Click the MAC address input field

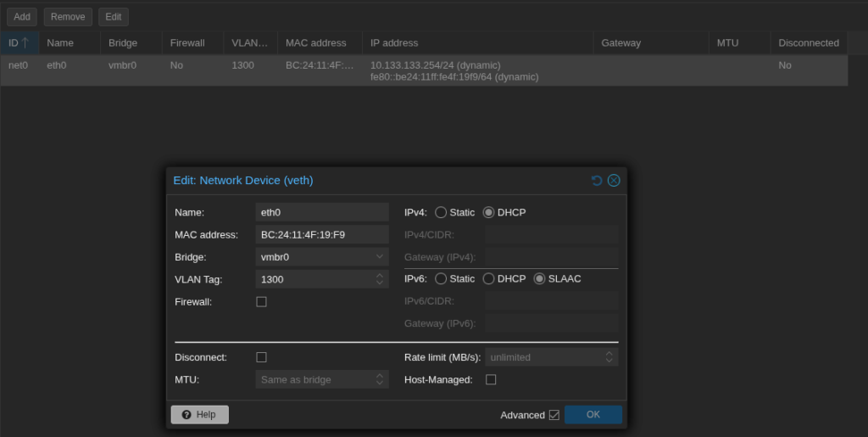321,234
